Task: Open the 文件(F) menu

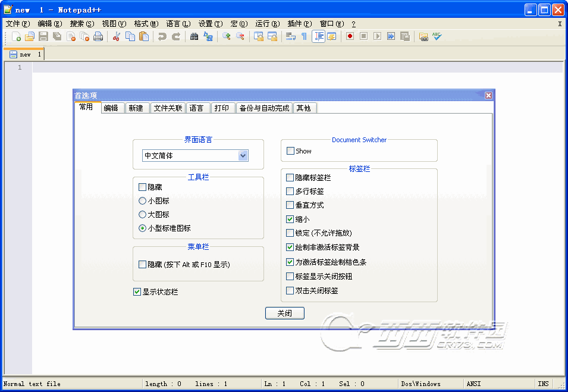Action: [18, 24]
